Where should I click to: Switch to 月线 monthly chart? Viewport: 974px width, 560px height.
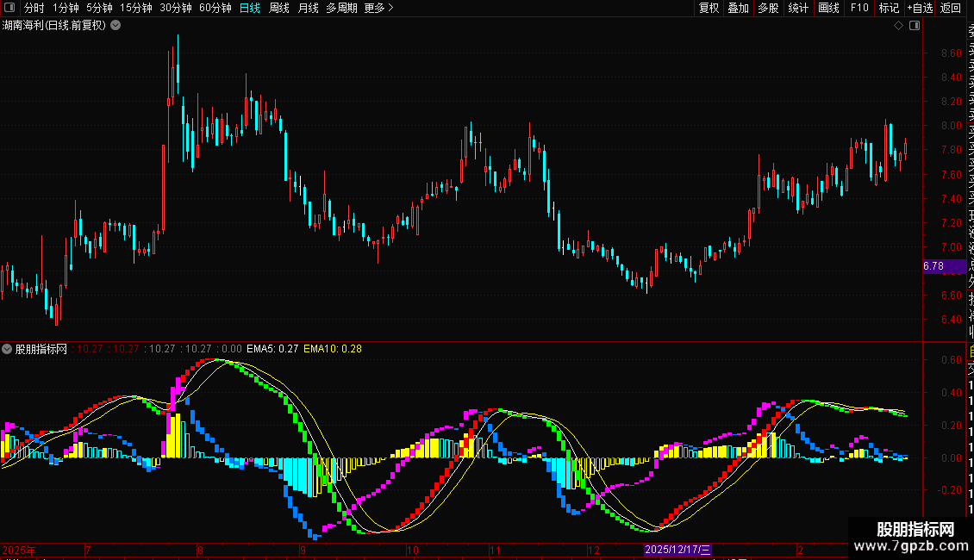[308, 8]
